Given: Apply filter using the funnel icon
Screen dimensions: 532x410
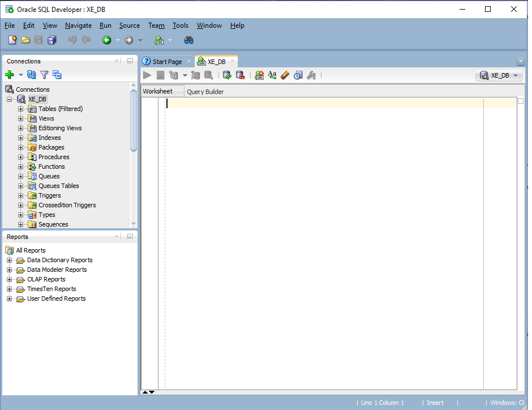Looking at the screenshot, I should coord(44,75).
